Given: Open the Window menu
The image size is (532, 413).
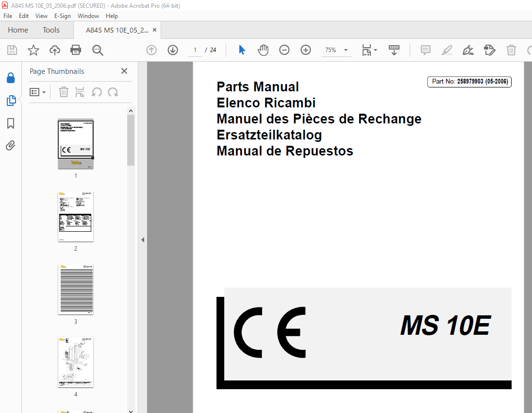Looking at the screenshot, I should [x=88, y=16].
